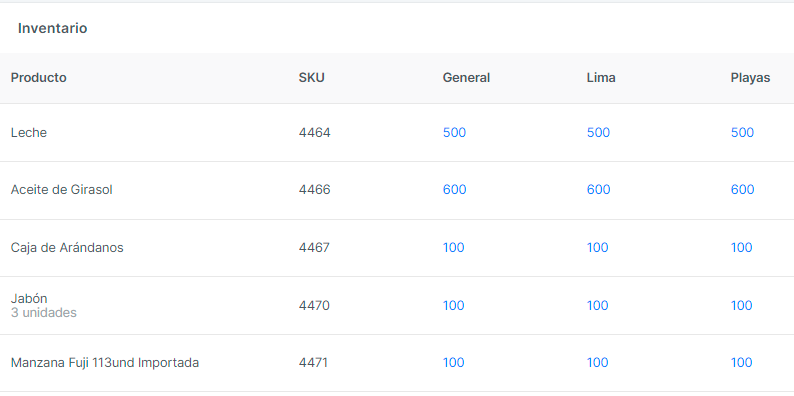Open Caja de Arándanos General stock 100
Viewport: 794px width, 396px height.
click(453, 248)
